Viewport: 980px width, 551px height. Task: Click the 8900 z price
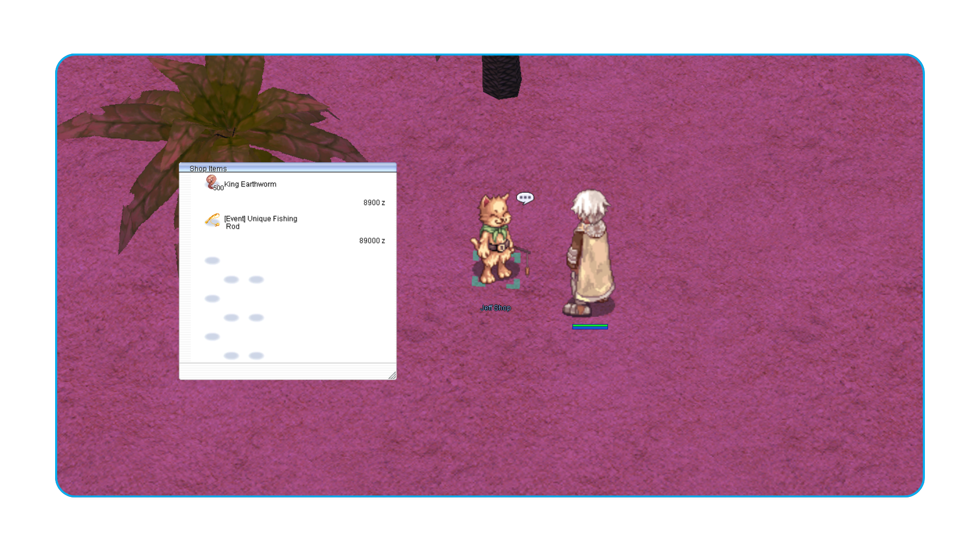pos(374,203)
